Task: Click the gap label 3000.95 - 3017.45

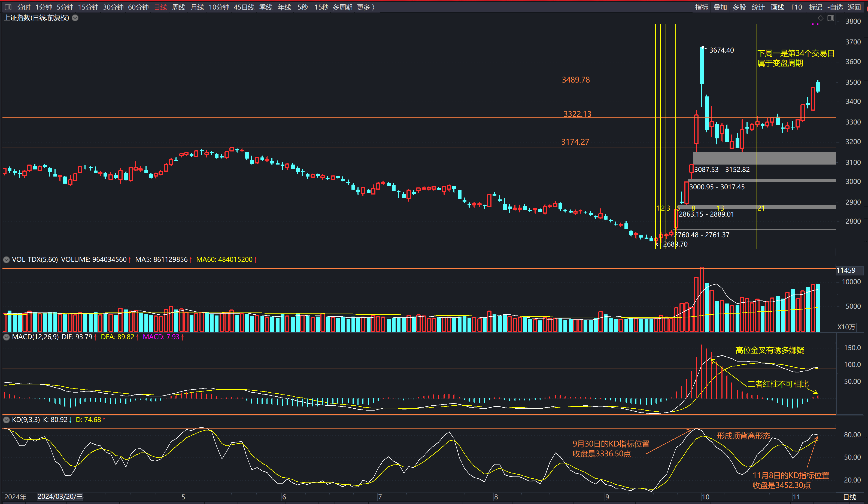Action: click(x=717, y=187)
